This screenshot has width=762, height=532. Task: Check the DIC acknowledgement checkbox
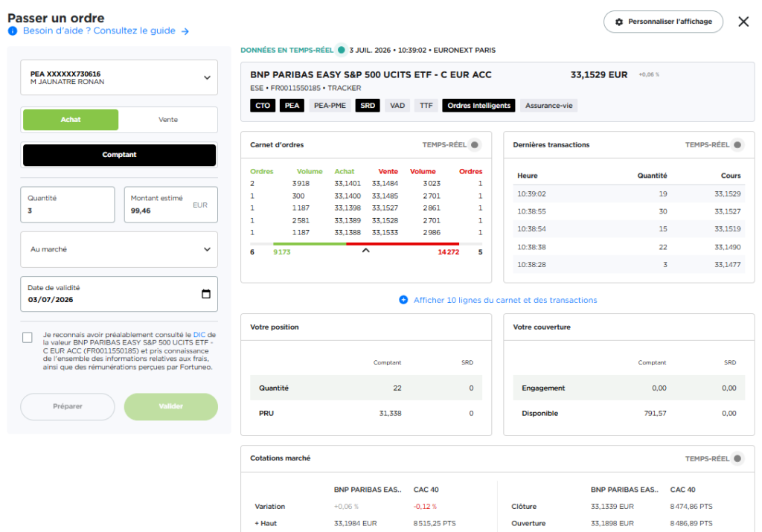point(28,337)
